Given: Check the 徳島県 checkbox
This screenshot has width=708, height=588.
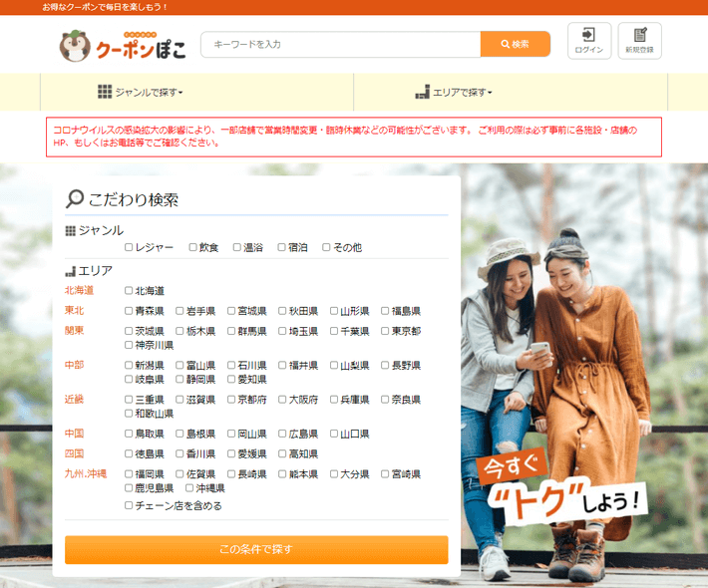Looking at the screenshot, I should (x=129, y=453).
